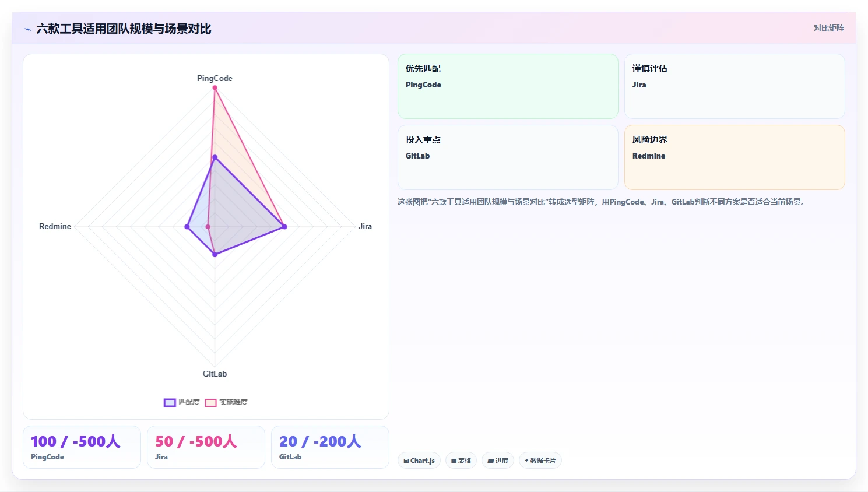Click the pink 实施难度 legend swatch
This screenshot has height=492, width=868.
(x=210, y=402)
